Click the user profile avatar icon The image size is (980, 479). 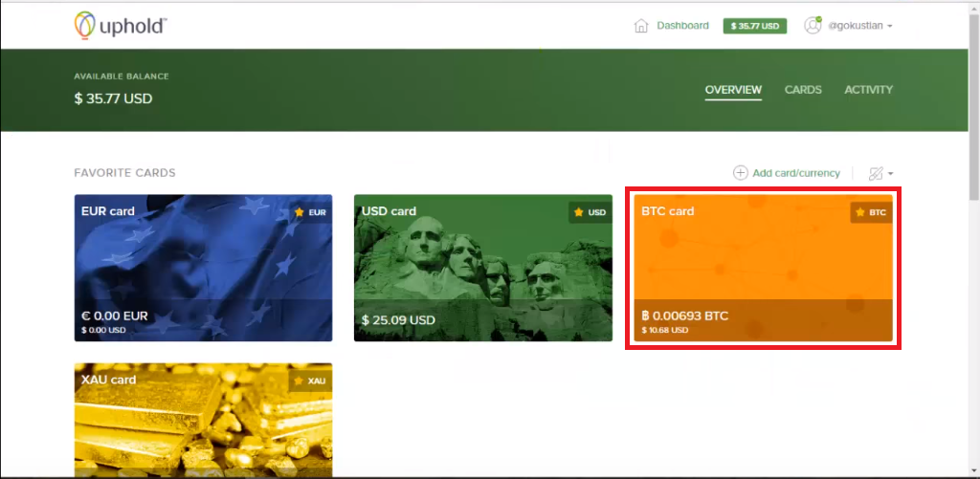[x=813, y=26]
